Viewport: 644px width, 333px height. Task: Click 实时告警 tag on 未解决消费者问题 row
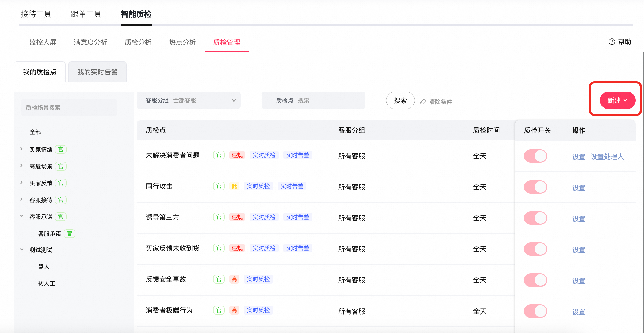point(298,155)
